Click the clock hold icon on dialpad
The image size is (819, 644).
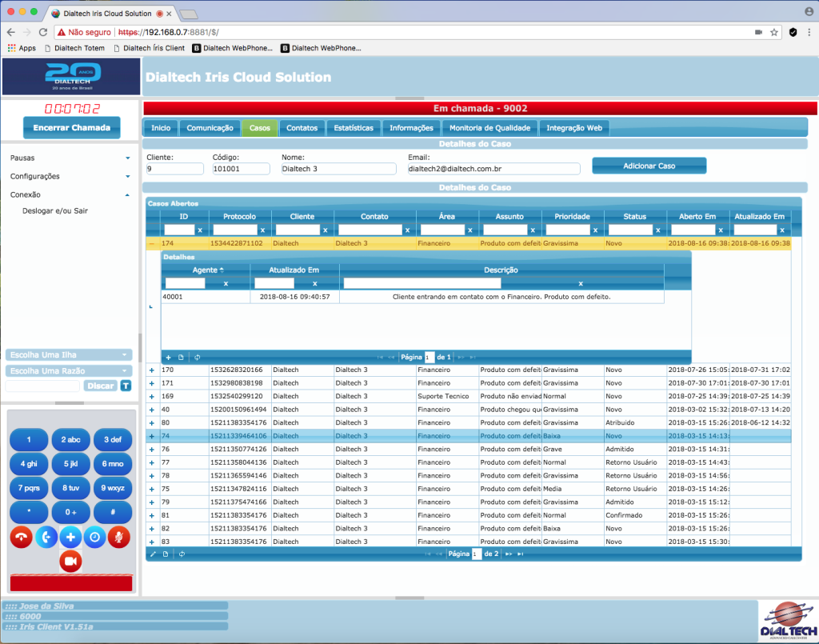[94, 537]
